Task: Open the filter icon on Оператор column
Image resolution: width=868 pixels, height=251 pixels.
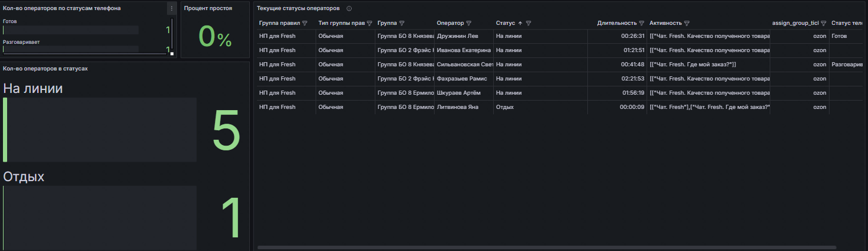Action: 469,23
